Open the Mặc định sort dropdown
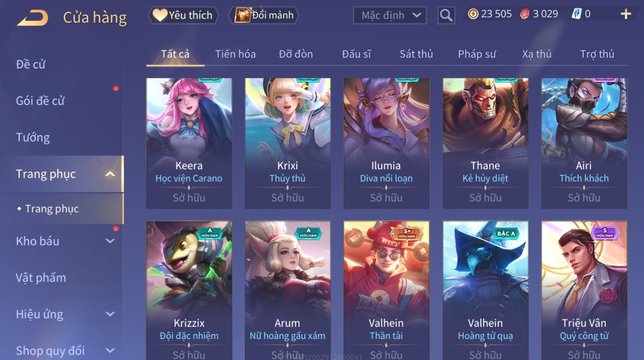The width and height of the screenshot is (644, 360). point(390,15)
